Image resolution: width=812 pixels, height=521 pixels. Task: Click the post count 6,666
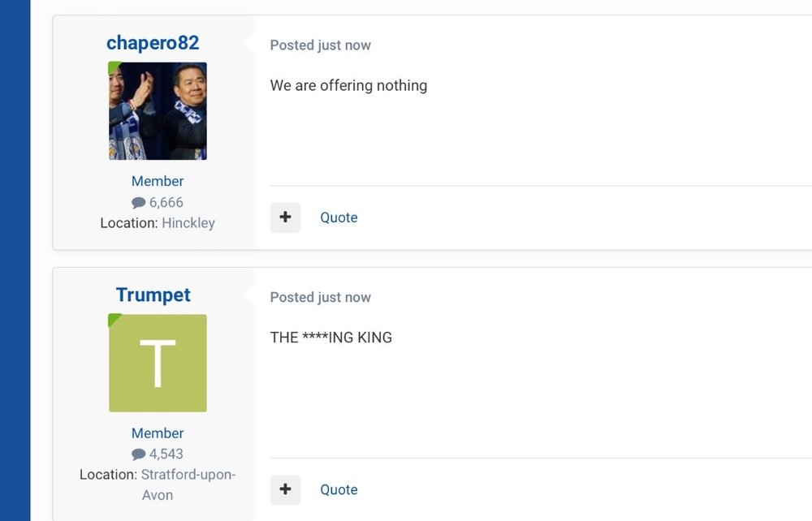(166, 202)
